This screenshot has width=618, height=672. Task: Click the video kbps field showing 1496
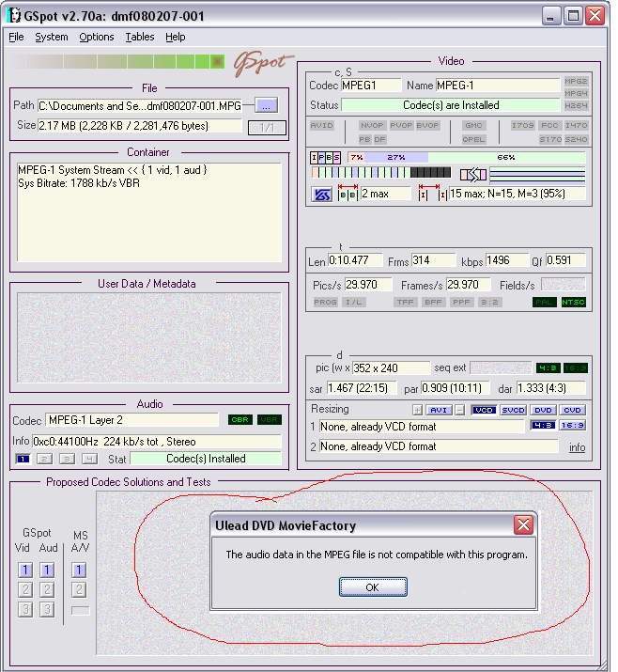coord(507,260)
